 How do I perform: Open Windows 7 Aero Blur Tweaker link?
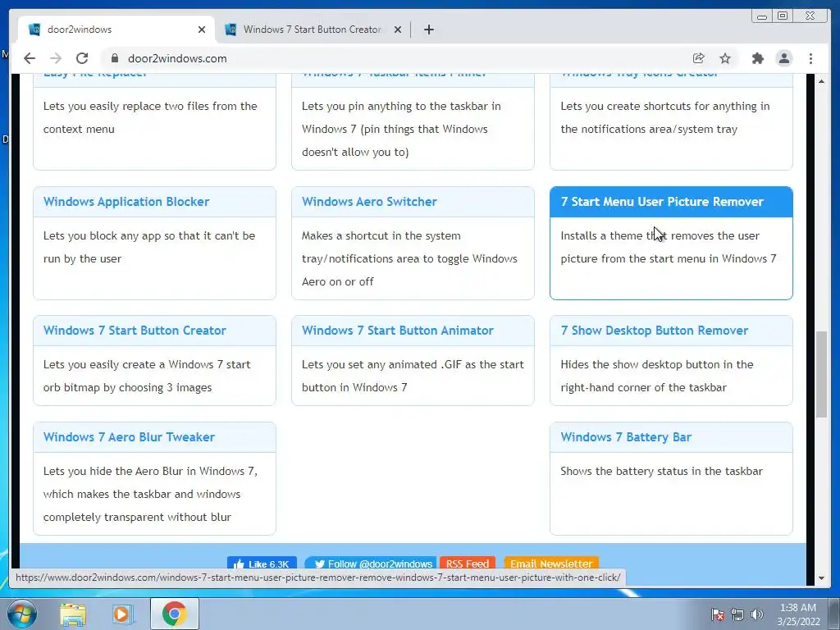pos(129,436)
